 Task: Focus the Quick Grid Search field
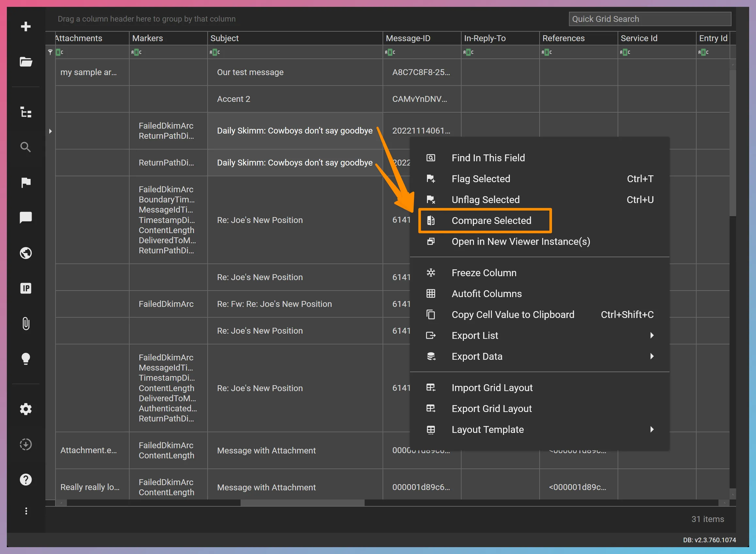[x=650, y=19]
